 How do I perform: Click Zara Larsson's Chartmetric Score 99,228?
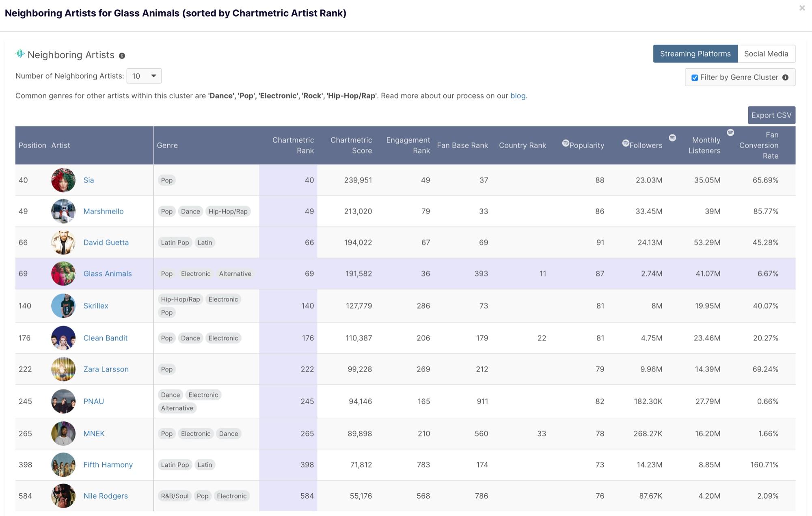pyautogui.click(x=360, y=369)
